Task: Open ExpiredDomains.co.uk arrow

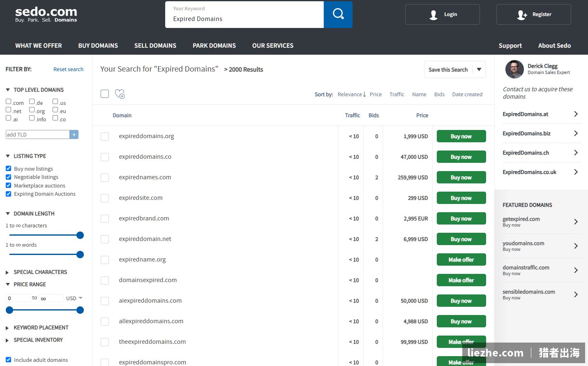Action: [x=576, y=172]
